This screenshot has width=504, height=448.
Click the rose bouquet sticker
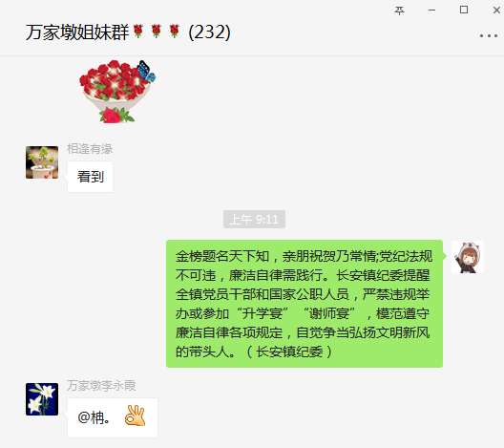tap(117, 92)
